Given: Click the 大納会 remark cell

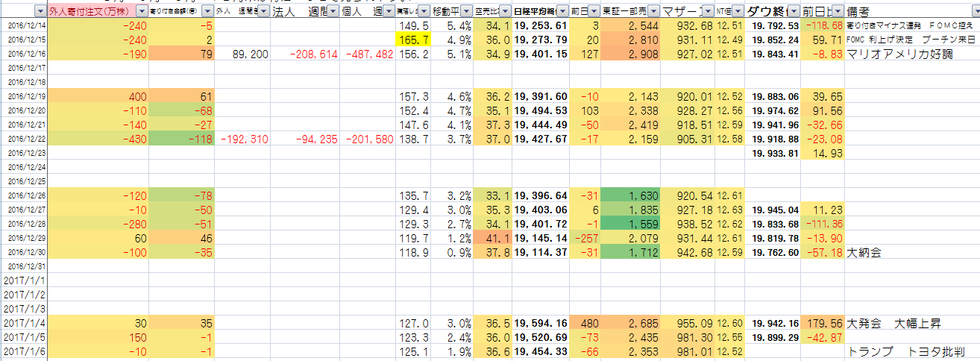Looking at the screenshot, I should (865, 253).
